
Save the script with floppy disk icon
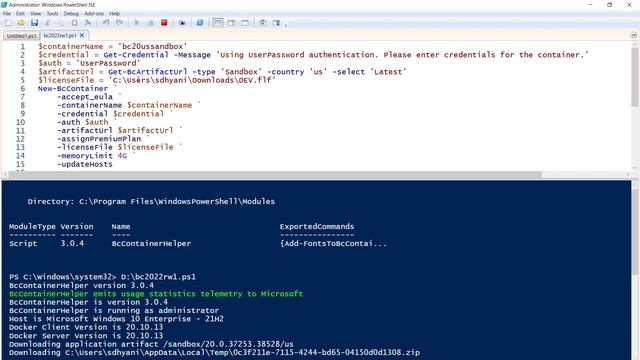34,23
